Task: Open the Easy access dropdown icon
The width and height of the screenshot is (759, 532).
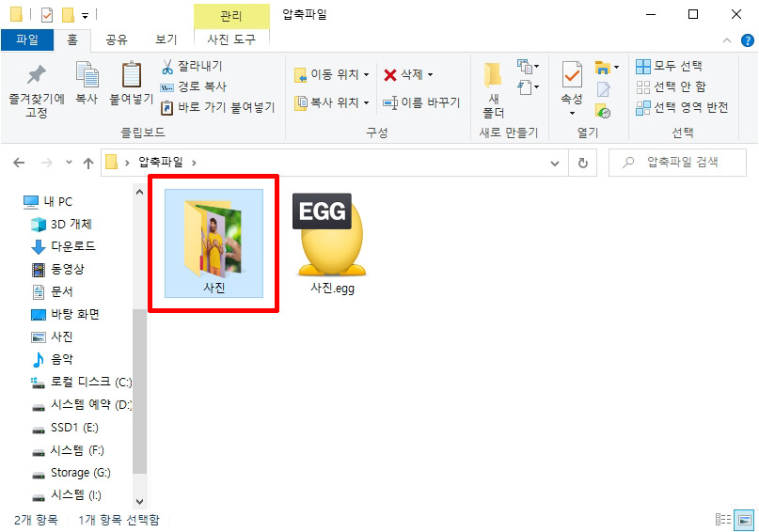Action: coord(528,87)
